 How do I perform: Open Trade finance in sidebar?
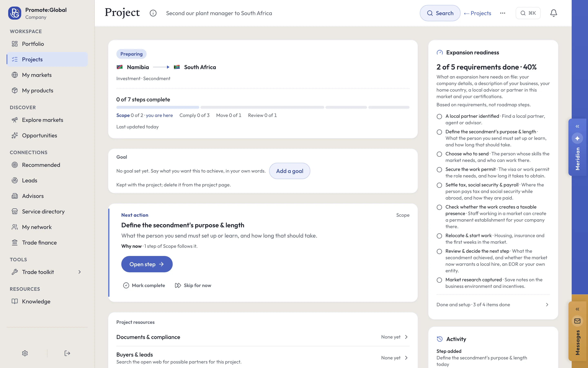tap(47, 243)
